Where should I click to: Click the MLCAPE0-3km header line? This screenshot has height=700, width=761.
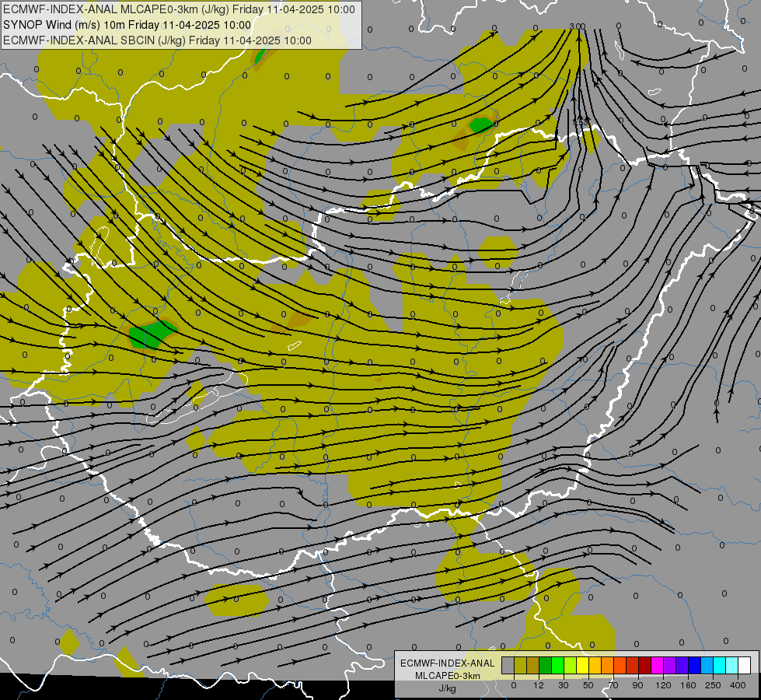[179, 9]
